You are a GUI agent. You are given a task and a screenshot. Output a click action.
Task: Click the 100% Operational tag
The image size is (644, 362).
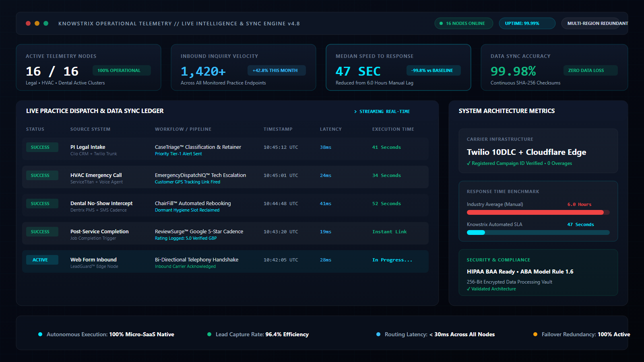coord(122,70)
